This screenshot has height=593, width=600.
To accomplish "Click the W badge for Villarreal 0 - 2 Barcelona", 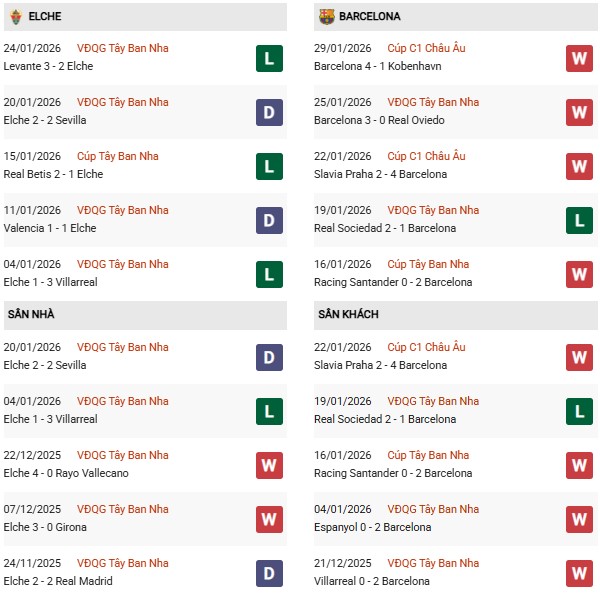I will click(579, 573).
